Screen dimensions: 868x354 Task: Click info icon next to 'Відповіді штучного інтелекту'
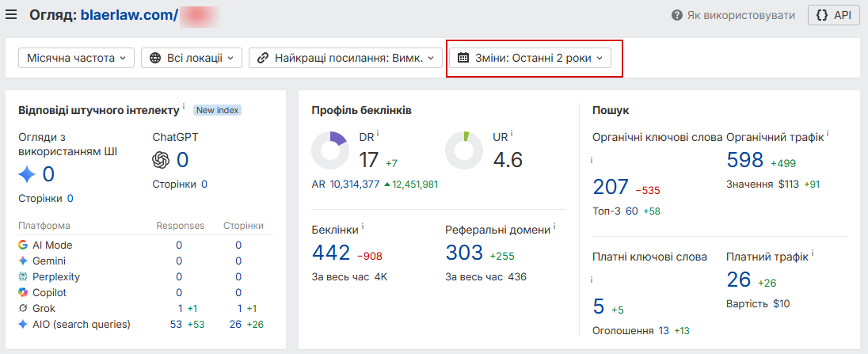point(183,106)
